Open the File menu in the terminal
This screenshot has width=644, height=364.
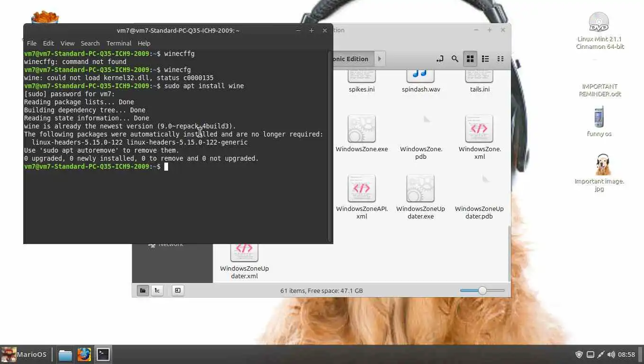32,43
